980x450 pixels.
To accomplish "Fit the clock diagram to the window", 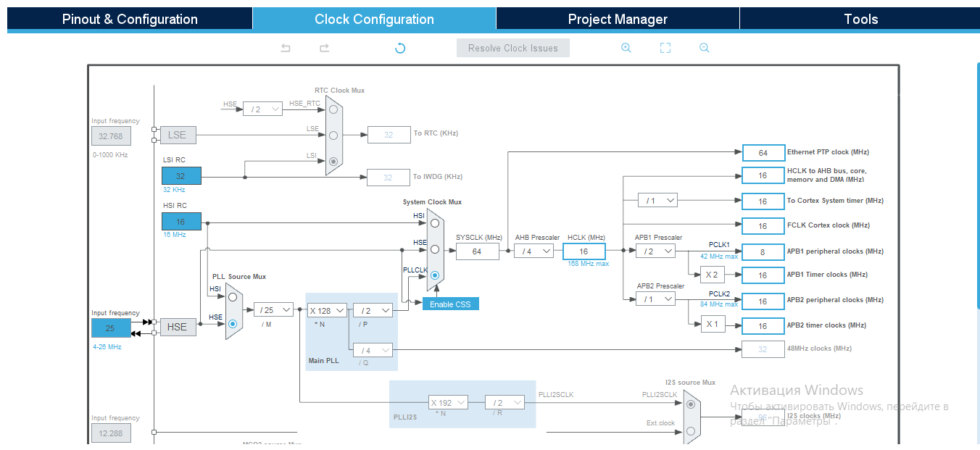I will tap(665, 48).
